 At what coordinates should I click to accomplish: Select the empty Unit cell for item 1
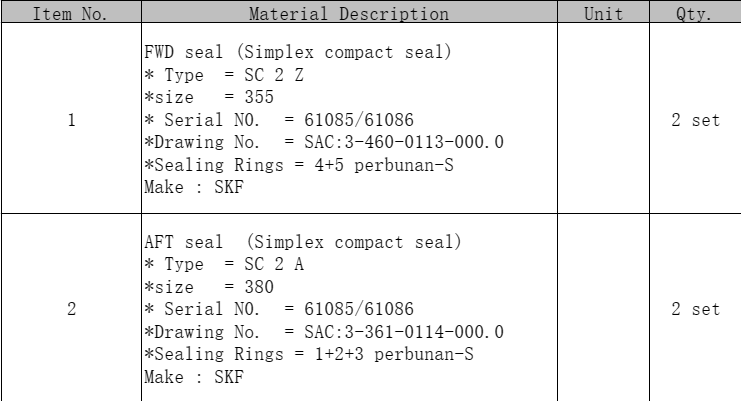(603, 119)
